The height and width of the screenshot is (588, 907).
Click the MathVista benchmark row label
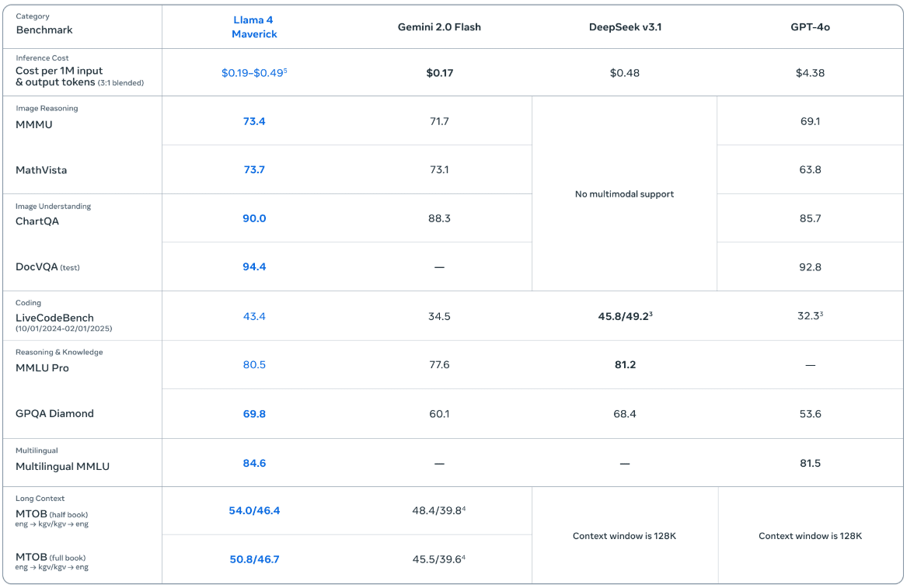42,170
